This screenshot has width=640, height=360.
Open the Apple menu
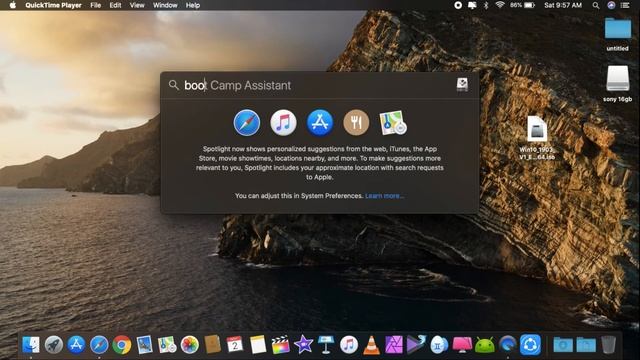(13, 5)
